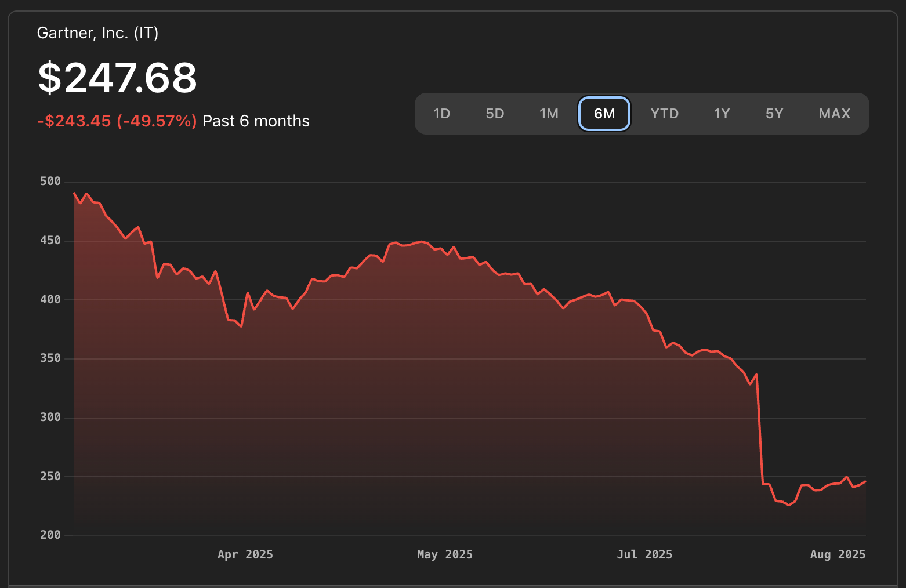Click the Gartner, Inc. (IT) title
The image size is (906, 588).
[97, 33]
